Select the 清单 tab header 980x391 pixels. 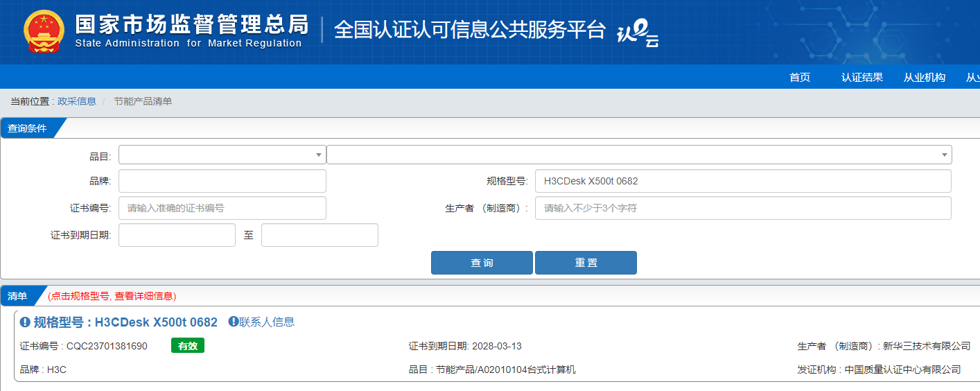coord(18,296)
